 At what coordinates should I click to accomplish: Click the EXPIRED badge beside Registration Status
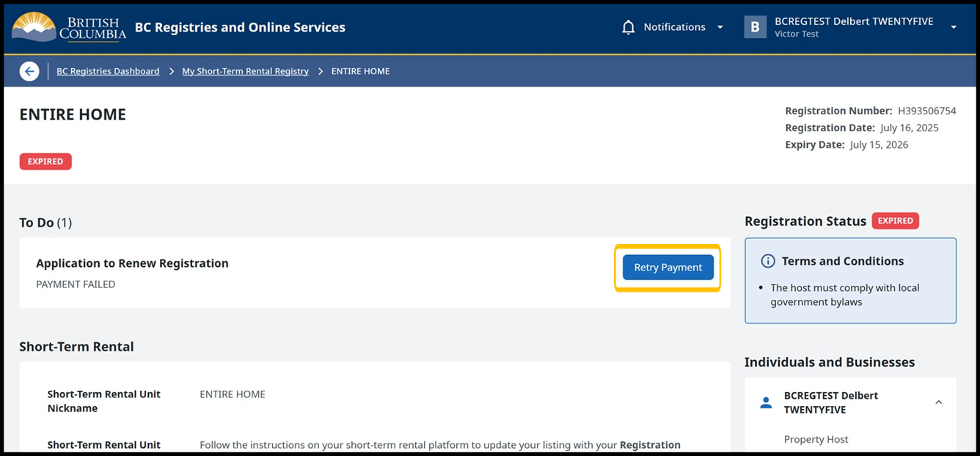(x=896, y=221)
